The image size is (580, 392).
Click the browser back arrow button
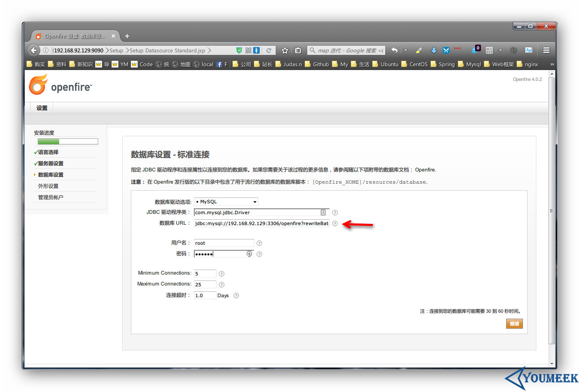(x=34, y=50)
